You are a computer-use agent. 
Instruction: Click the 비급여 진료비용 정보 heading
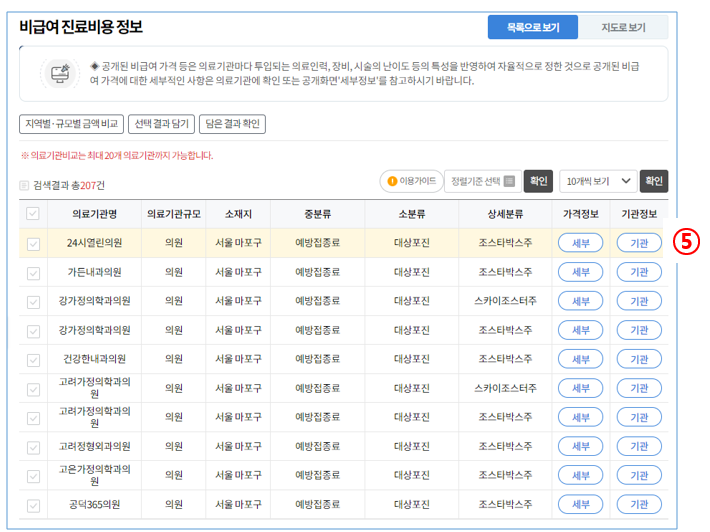[81, 27]
